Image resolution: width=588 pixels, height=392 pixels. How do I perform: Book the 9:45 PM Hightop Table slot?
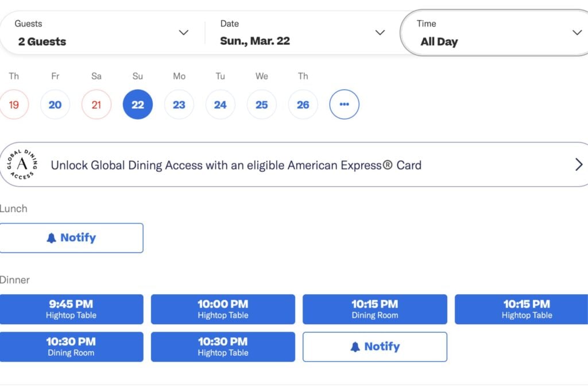[x=72, y=309]
